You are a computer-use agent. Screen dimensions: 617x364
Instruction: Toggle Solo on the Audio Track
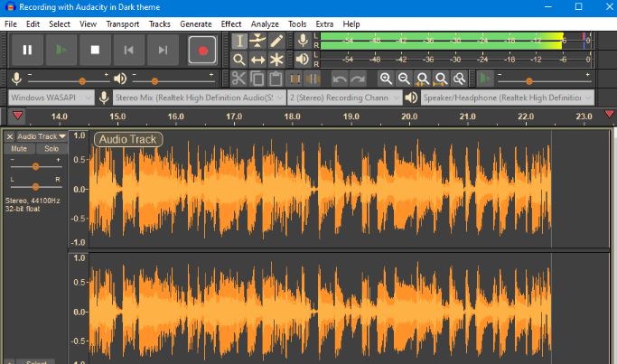(x=51, y=149)
